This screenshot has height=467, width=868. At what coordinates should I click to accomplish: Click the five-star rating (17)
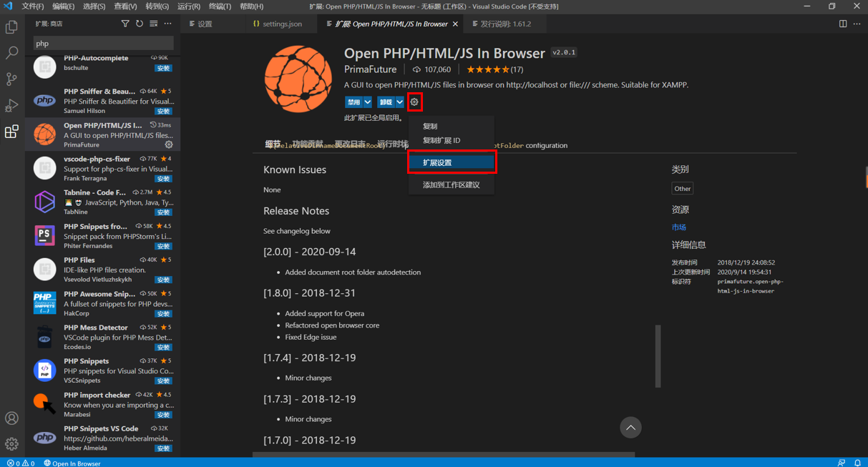[494, 69]
